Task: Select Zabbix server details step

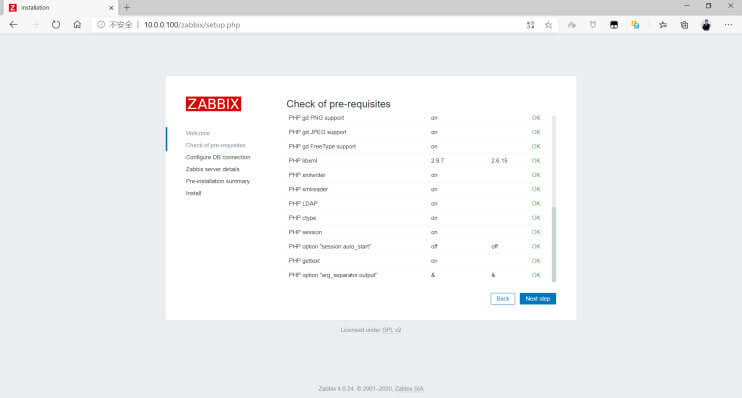Action: pos(212,169)
